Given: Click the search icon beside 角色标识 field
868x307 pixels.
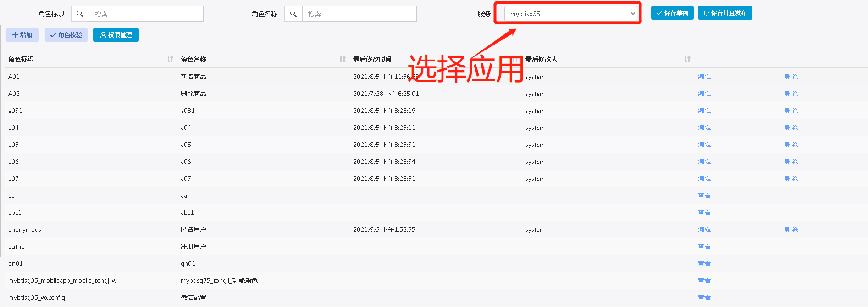Looking at the screenshot, I should click(80, 14).
